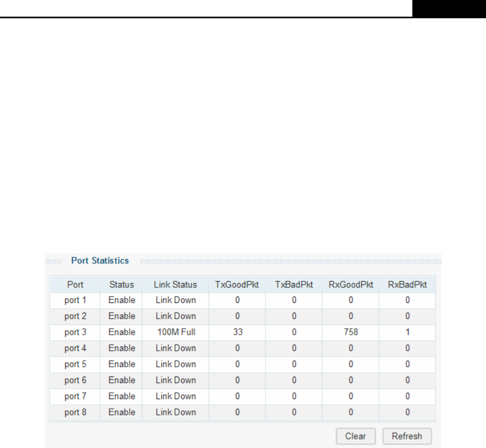
Task: Click 'Enable' status in port 3 row
Action: click(x=121, y=332)
